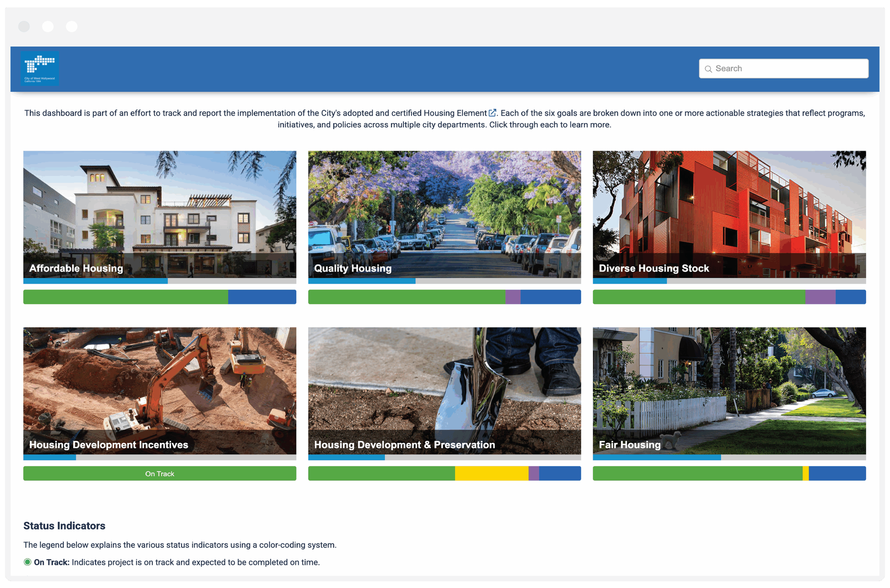
Task: Click the Quality Housing thin progress bar
Action: click(x=444, y=281)
